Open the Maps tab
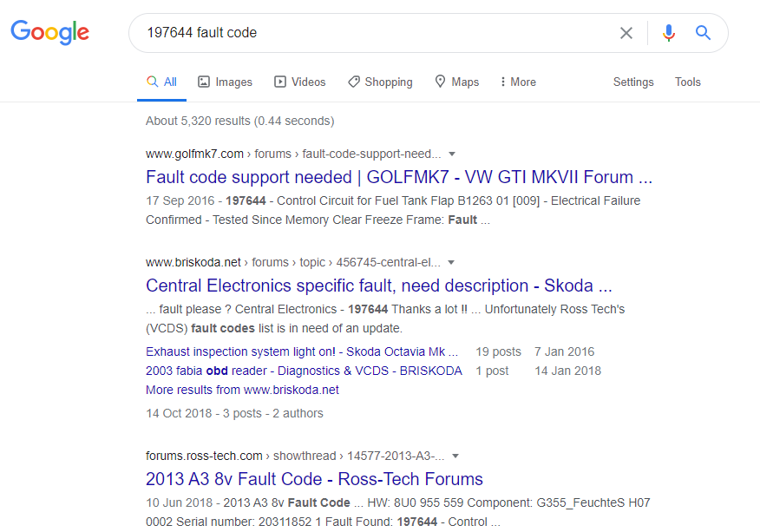 [x=457, y=82]
